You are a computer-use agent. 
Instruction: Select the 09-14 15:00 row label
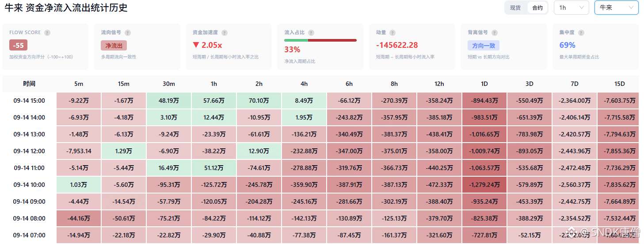pyautogui.click(x=29, y=101)
